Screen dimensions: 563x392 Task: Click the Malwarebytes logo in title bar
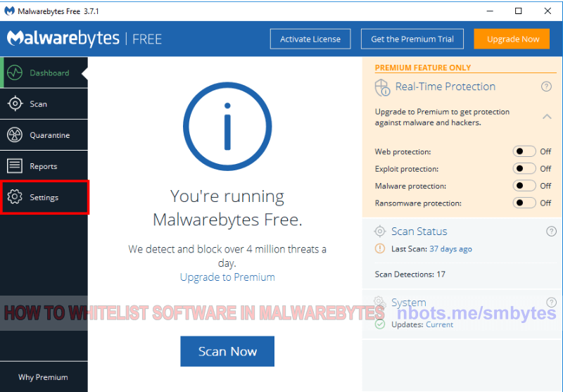(9, 11)
